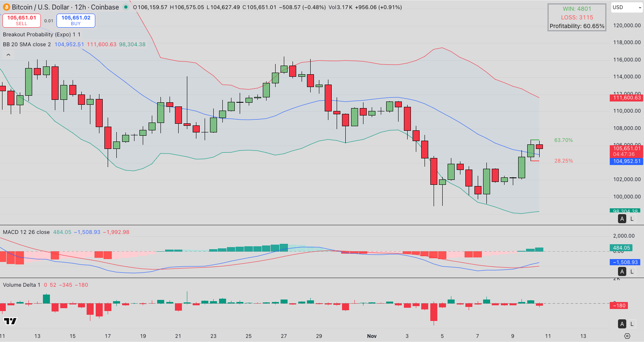This screenshot has height=342, width=644.
Task: Collapse the indicator legend with the up arrow
Action: 8,54
